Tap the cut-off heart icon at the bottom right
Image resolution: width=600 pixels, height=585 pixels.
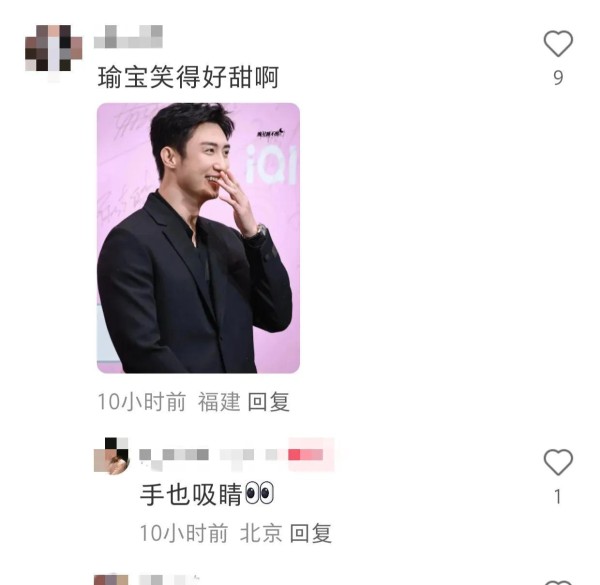click(x=558, y=582)
